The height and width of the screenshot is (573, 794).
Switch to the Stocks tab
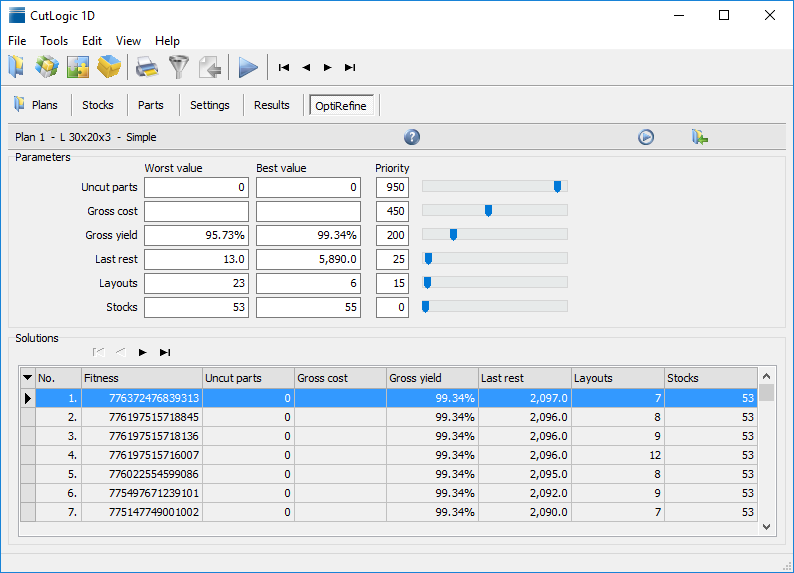98,105
